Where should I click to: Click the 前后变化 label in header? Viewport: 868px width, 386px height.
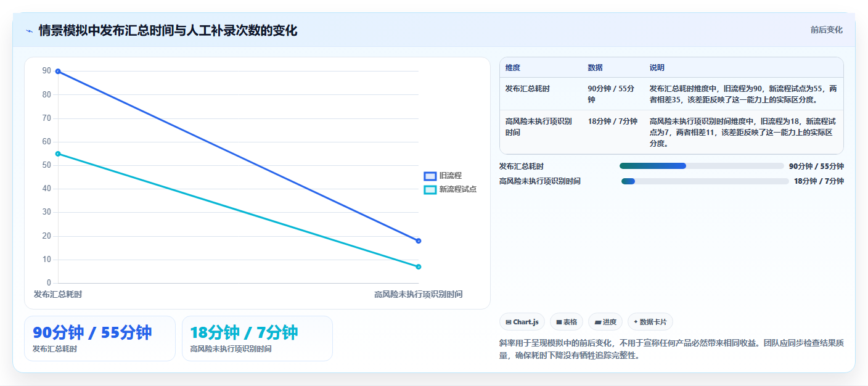pyautogui.click(x=827, y=30)
